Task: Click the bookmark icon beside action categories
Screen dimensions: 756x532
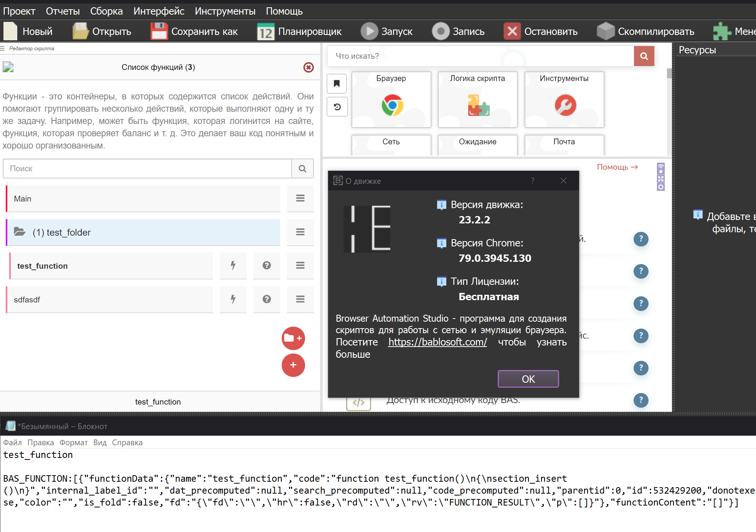Action: click(x=337, y=83)
